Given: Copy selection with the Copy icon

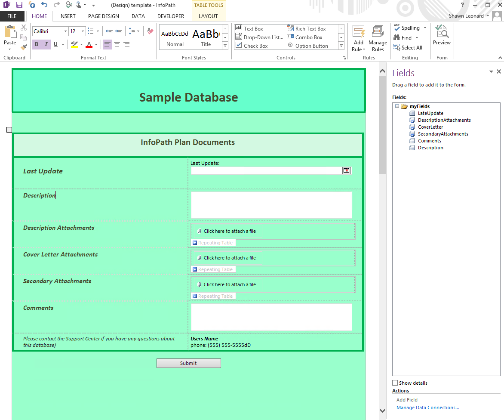Looking at the screenshot, I should pyautogui.click(x=24, y=37).
